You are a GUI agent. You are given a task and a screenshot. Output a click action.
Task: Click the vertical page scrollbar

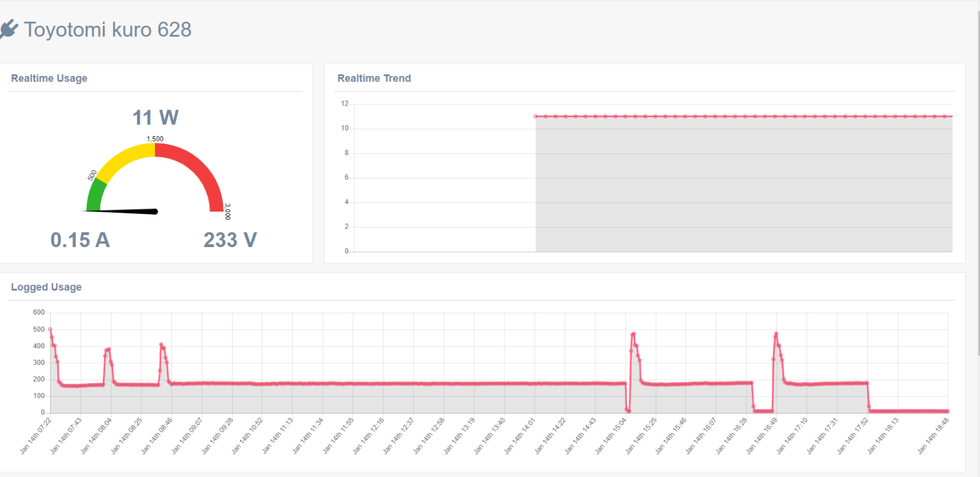pos(978,184)
